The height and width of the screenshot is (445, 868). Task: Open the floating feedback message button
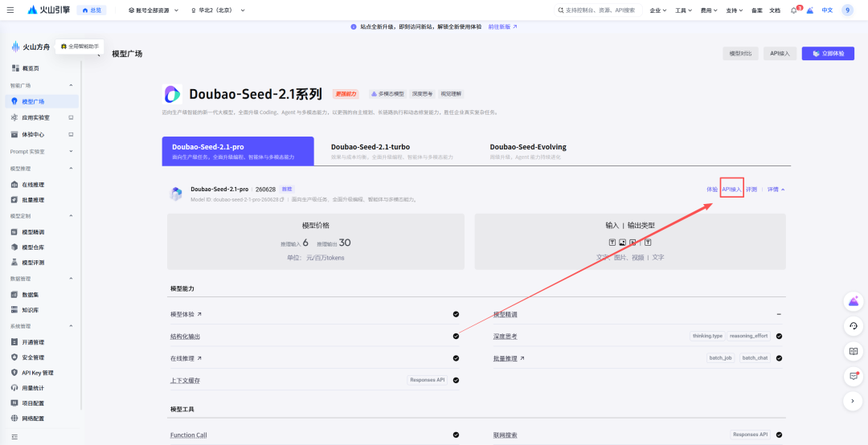tap(853, 377)
